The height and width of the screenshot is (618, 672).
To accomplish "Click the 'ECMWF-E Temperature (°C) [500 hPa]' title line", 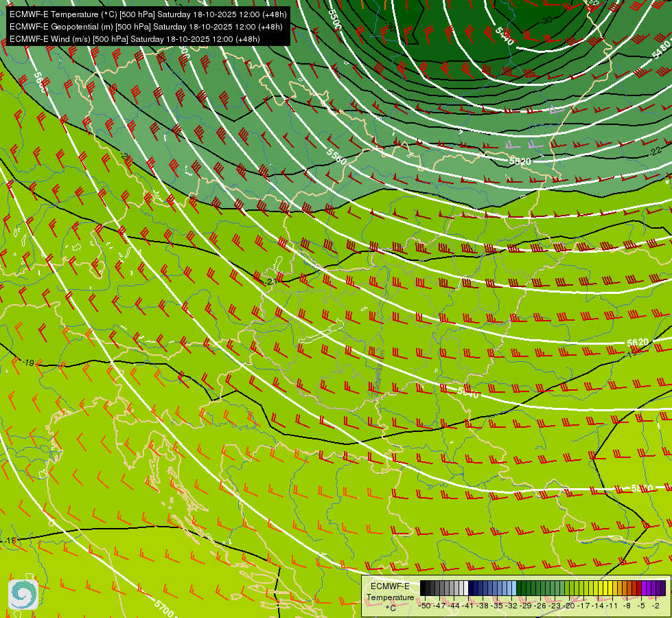I will 148,14.
